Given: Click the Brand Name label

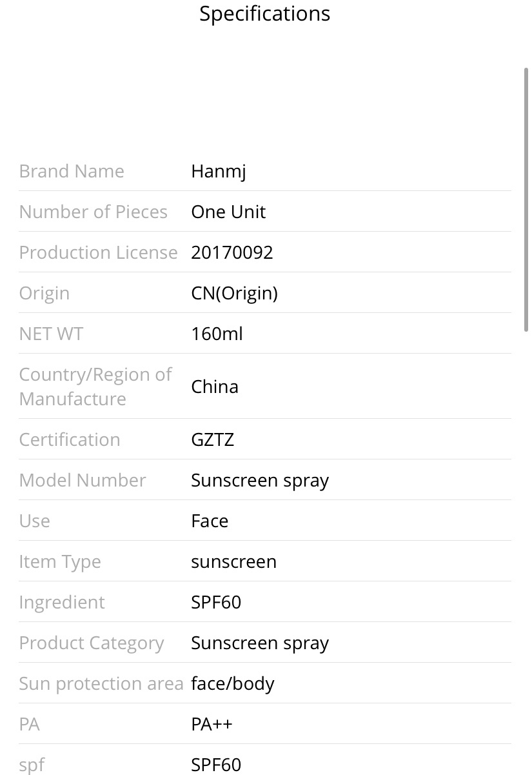Looking at the screenshot, I should 72,171.
